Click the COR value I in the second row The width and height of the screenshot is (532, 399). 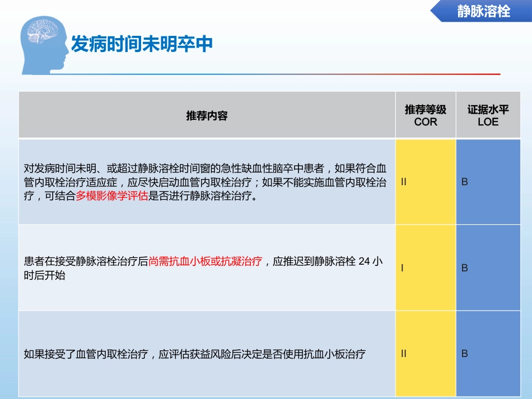[402, 268]
